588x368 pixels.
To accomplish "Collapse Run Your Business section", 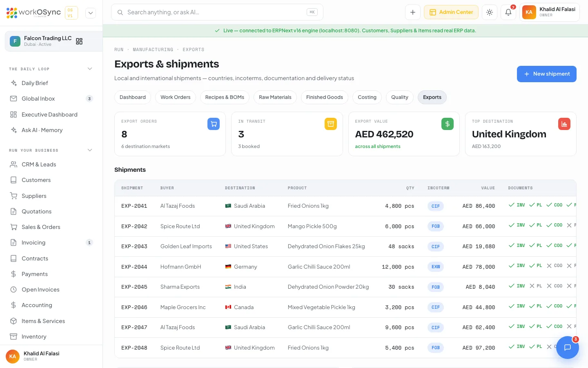I will tap(90, 150).
